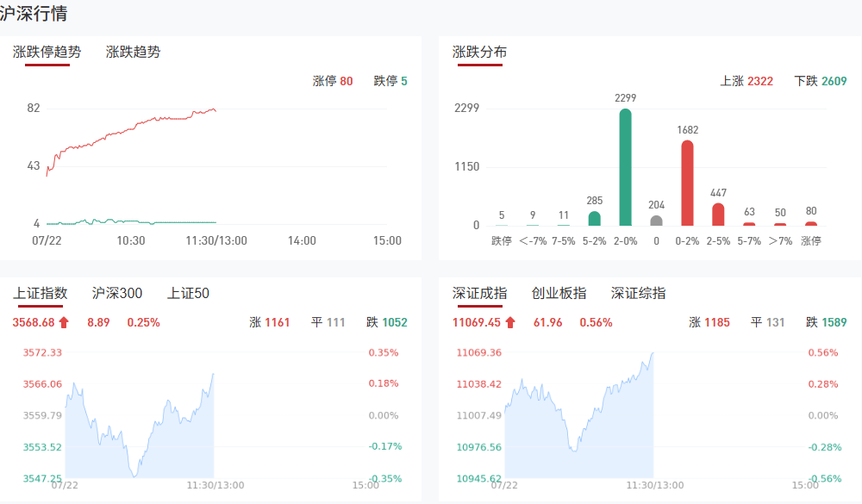Switch to the 深证综指 tab
Screen dimensions: 862x504
coord(638,293)
